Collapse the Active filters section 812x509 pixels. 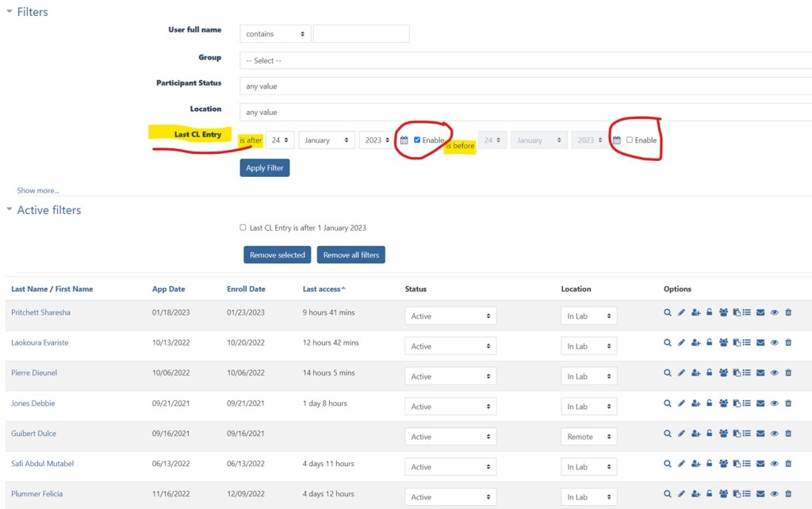(10, 210)
